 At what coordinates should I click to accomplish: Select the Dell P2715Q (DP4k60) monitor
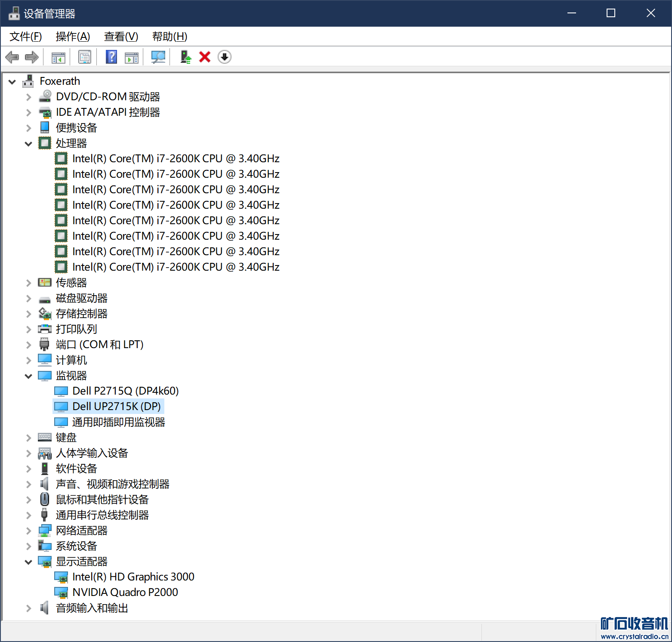125,391
